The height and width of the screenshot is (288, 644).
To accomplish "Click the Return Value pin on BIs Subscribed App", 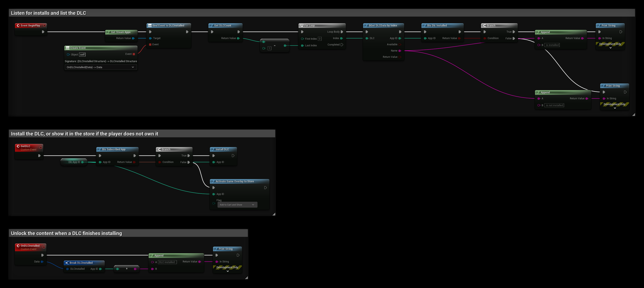I will point(134,162).
